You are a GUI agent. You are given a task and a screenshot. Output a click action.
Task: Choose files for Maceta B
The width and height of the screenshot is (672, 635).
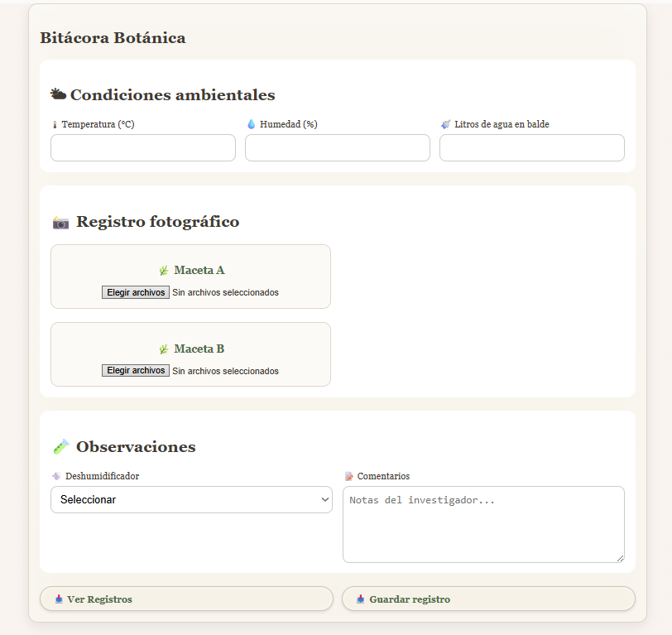click(136, 370)
